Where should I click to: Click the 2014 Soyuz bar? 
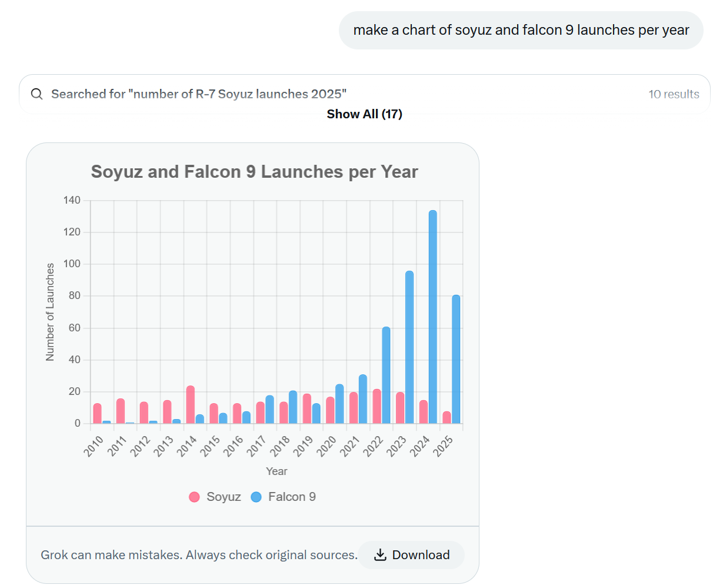click(191, 404)
